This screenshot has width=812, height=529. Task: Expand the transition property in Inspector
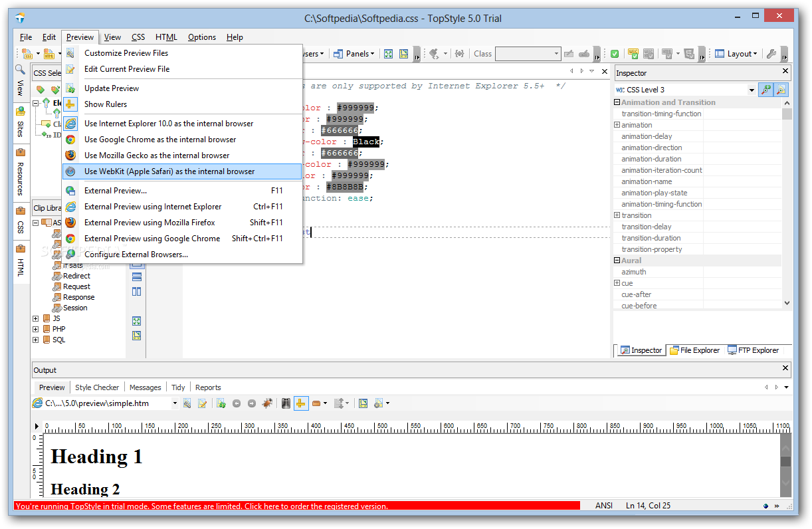617,215
